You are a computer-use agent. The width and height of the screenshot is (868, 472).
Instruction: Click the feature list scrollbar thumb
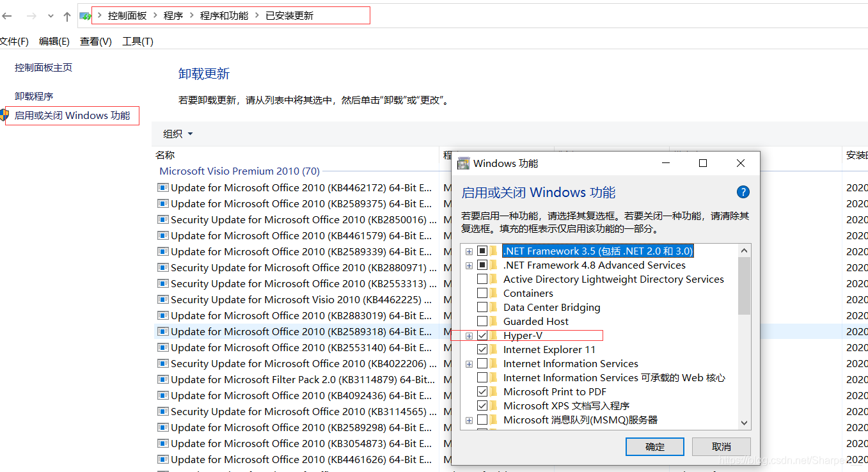(x=744, y=285)
